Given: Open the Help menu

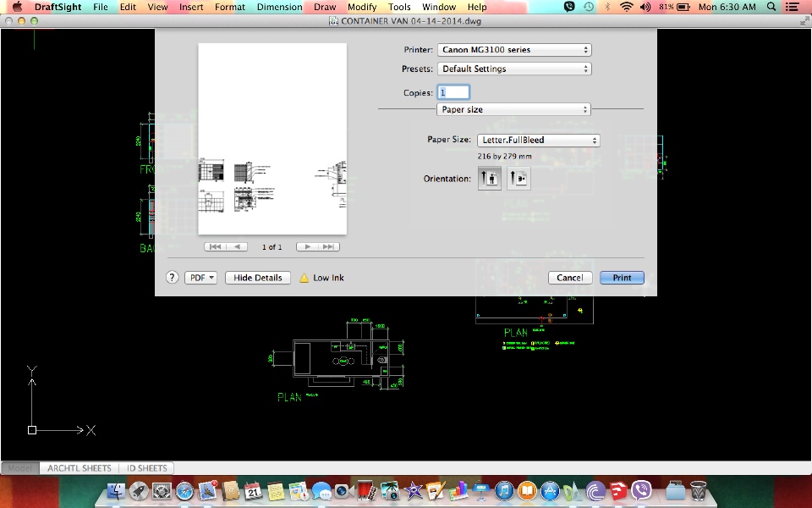Looking at the screenshot, I should (477, 7).
